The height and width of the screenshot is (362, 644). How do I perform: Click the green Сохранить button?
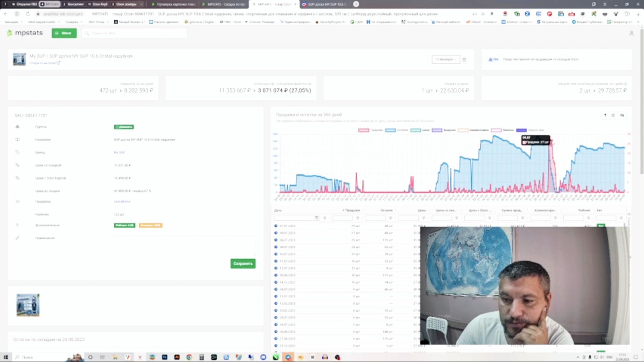click(x=243, y=264)
